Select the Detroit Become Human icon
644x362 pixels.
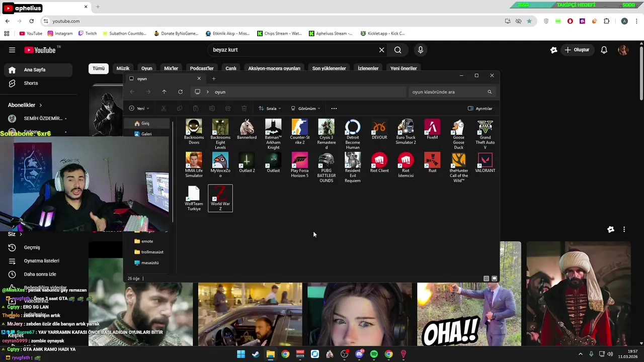tap(353, 135)
